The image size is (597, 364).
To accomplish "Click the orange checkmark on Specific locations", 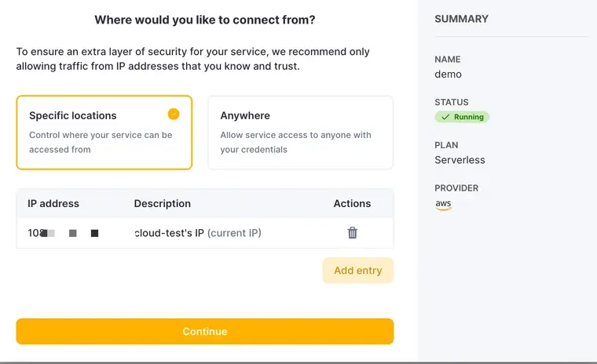I will (x=174, y=114).
